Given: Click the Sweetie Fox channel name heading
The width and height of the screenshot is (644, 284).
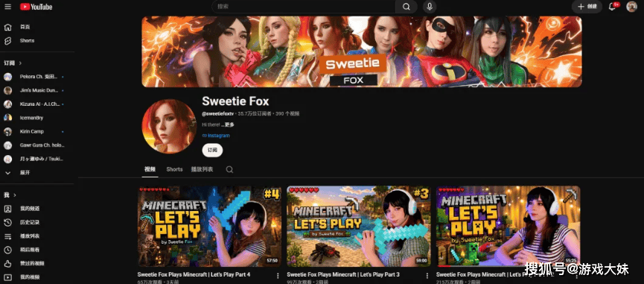Looking at the screenshot, I should (x=235, y=101).
